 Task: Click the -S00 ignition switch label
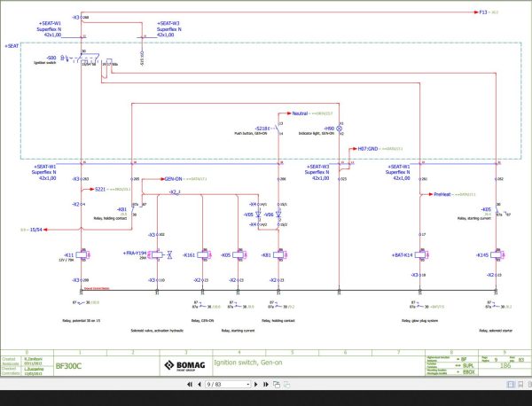51,58
